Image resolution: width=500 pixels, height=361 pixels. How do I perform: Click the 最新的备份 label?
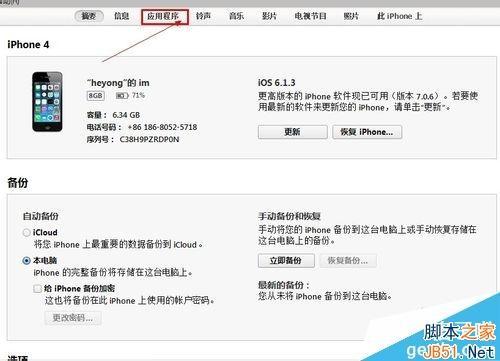(x=284, y=285)
